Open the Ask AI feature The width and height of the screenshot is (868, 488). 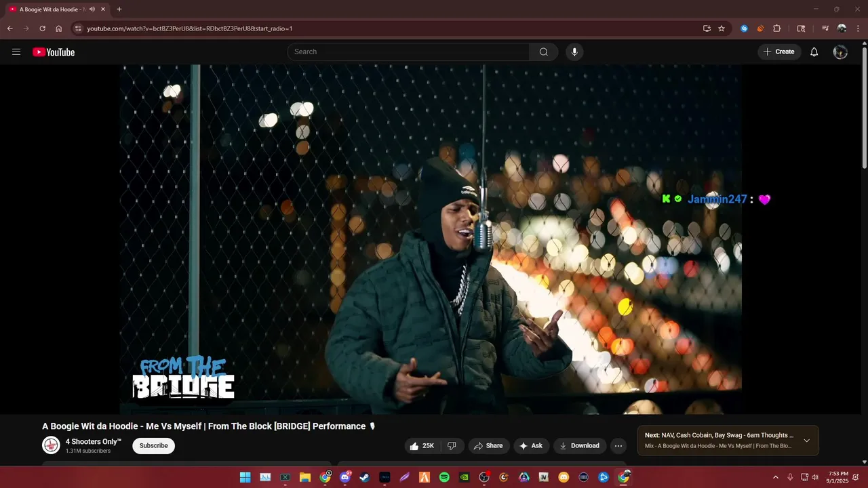click(531, 446)
